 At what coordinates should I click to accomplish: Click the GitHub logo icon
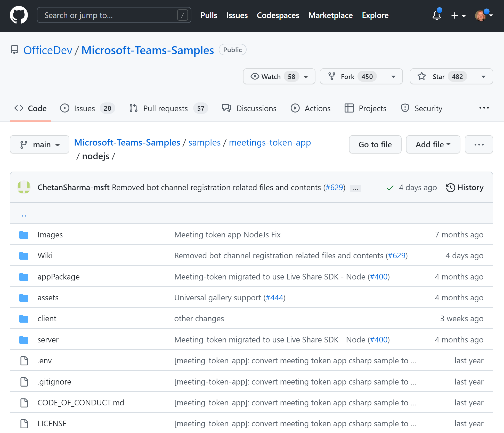click(x=19, y=15)
